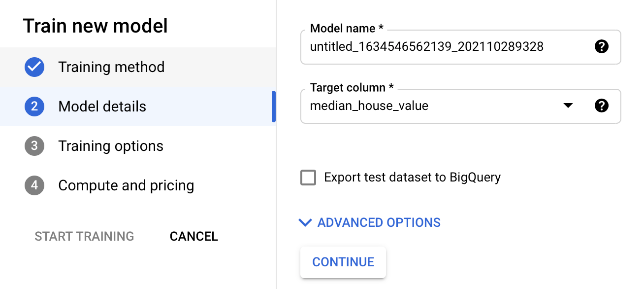Screen dimensions: 644x289
Task: Jump to Compute and pricing step
Action: [126, 185]
